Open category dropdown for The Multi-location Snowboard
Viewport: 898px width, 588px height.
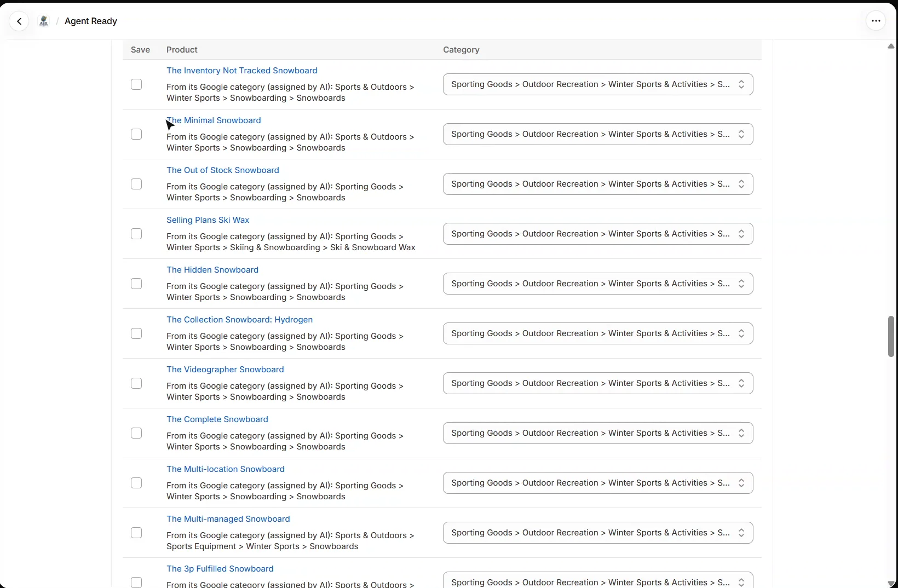click(x=598, y=483)
